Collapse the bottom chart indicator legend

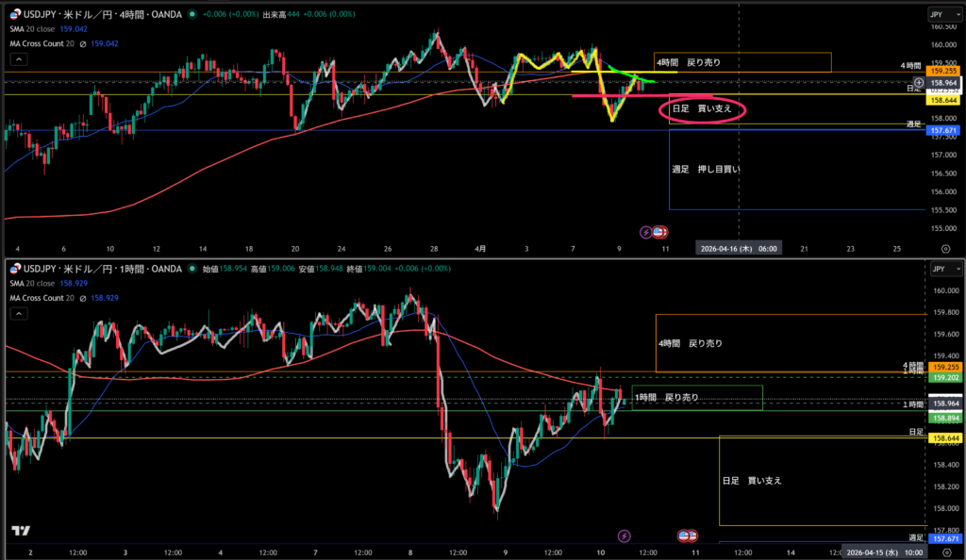click(x=13, y=314)
